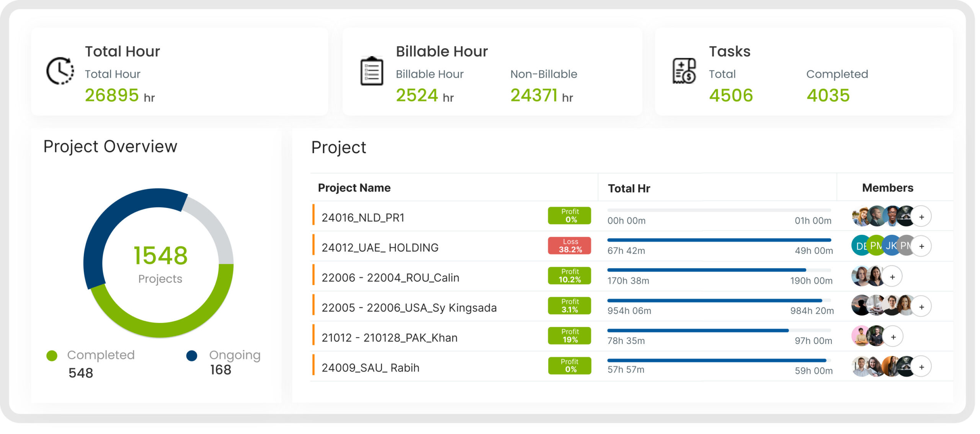The image size is (980, 434).
Task: Add member to 24009_SAU_ Rabih project
Action: click(x=921, y=367)
